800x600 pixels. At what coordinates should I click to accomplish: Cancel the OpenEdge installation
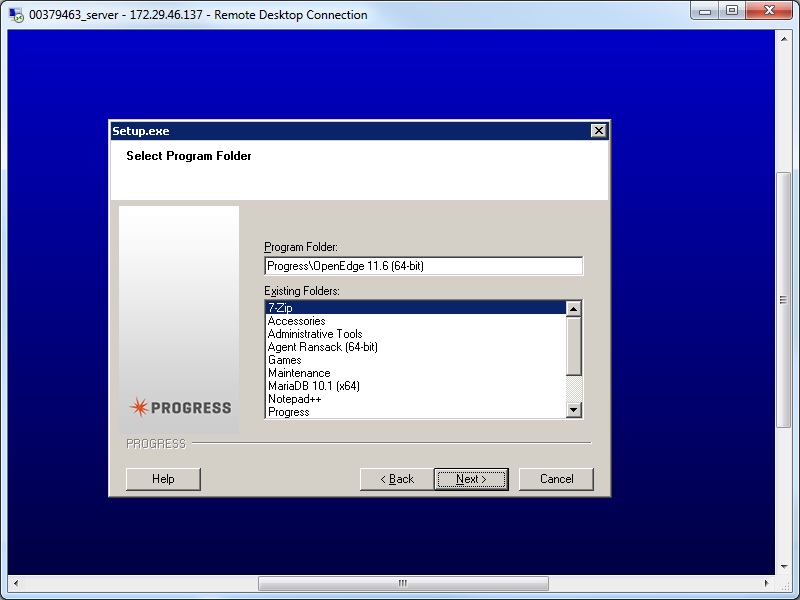point(556,479)
